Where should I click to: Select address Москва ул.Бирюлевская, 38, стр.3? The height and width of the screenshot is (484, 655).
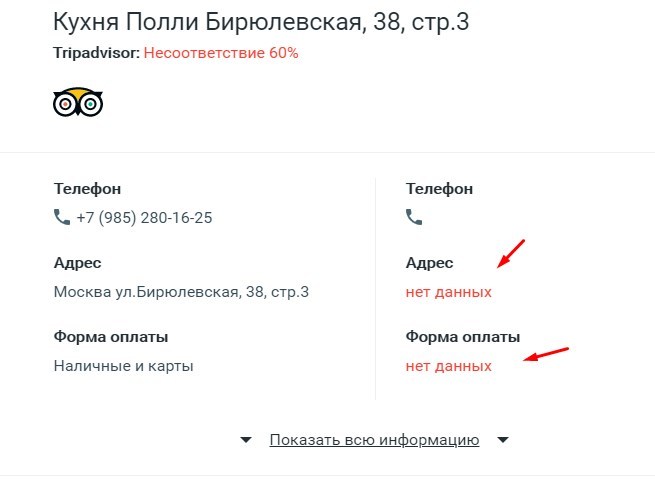(x=181, y=292)
